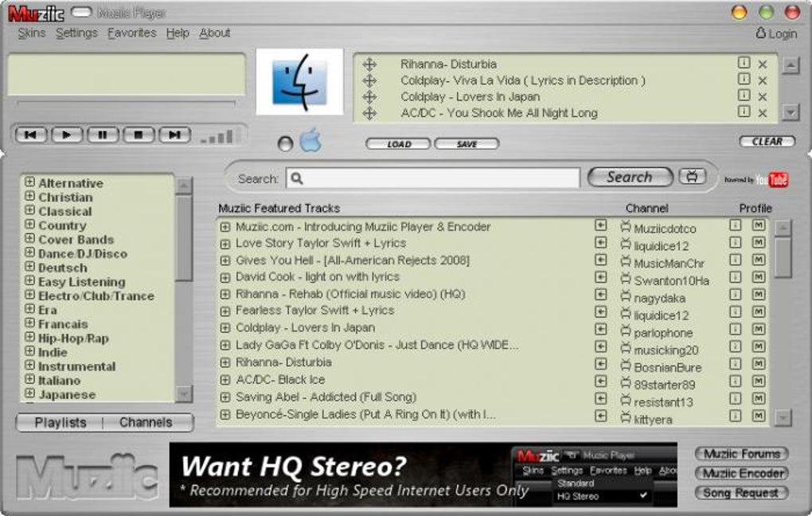Expand the Alternative genre
This screenshot has height=516, width=812.
pos(30,182)
